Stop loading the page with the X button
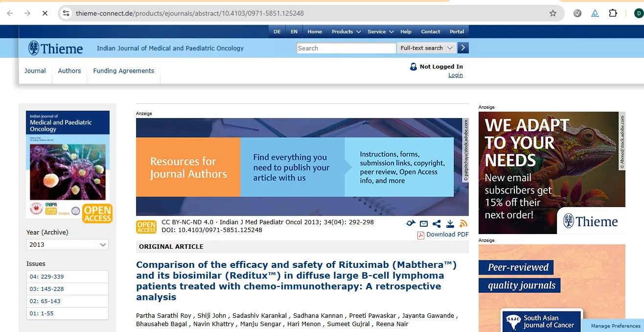644x332 pixels. click(45, 13)
